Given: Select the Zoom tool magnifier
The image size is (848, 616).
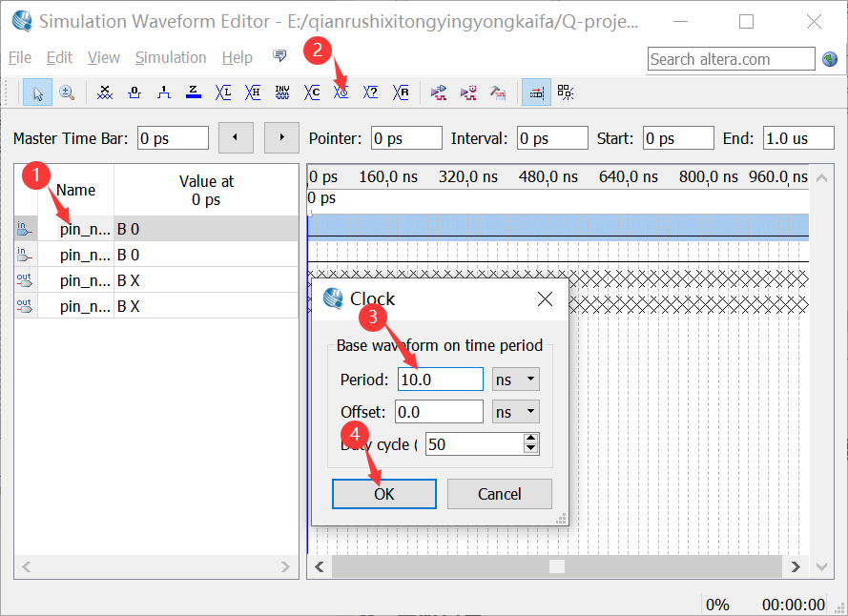Looking at the screenshot, I should click(67, 93).
